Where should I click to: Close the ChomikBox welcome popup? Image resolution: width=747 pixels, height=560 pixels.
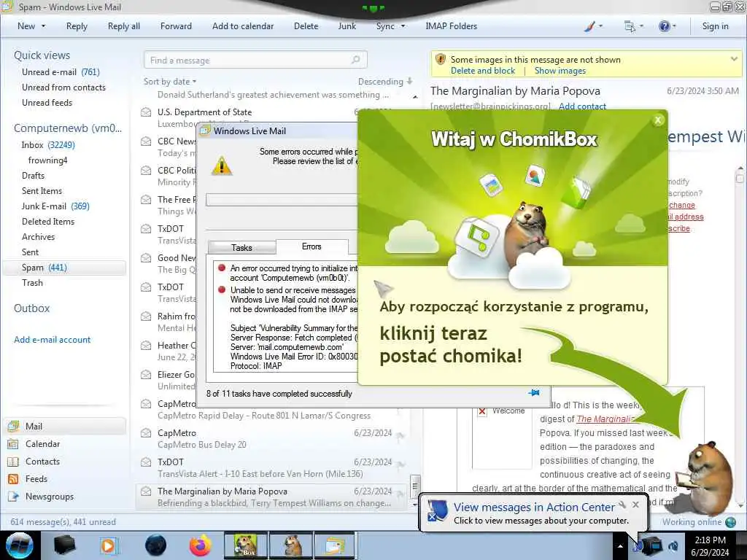(658, 120)
